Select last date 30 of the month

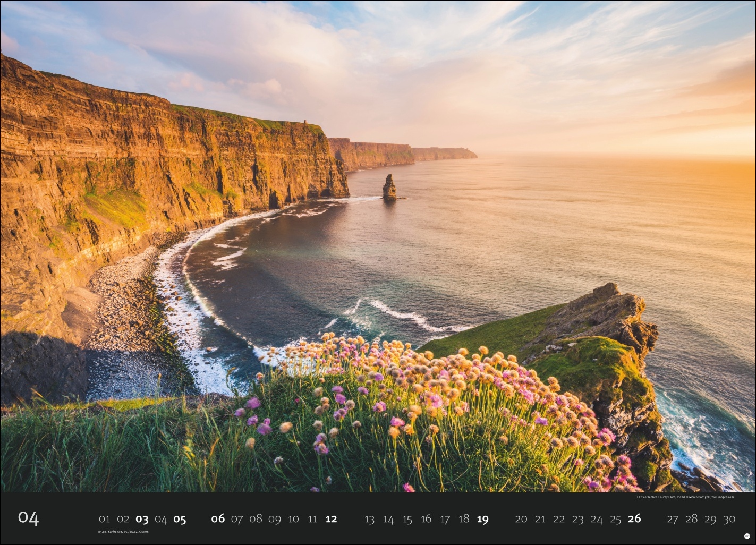729,519
